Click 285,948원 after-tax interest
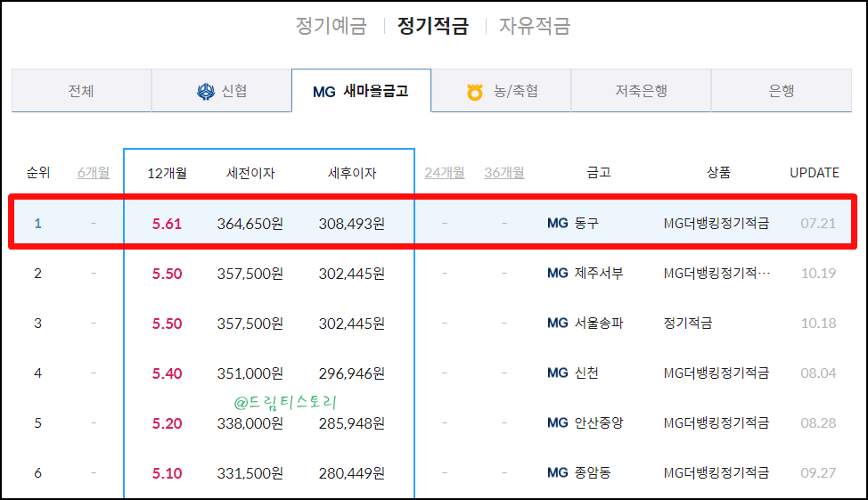868x500 pixels. [352, 423]
